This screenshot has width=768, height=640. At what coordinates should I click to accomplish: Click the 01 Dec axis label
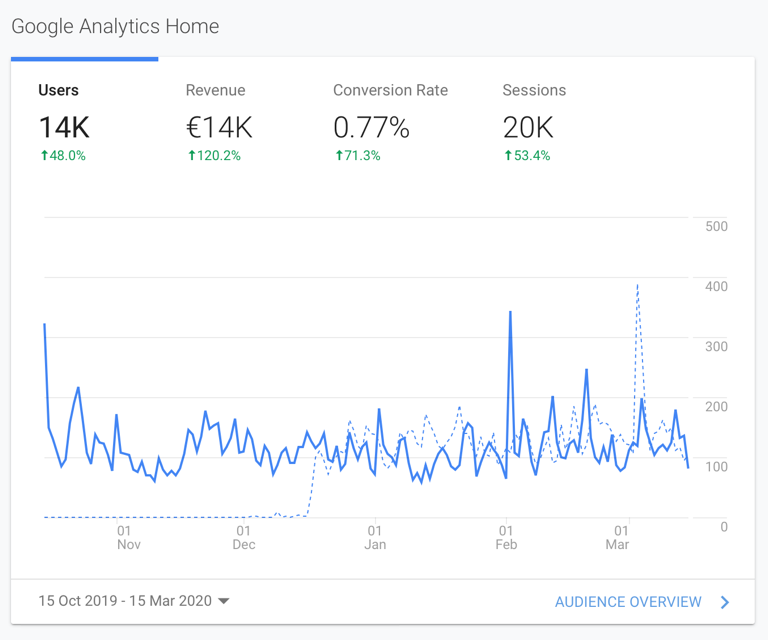click(x=244, y=538)
